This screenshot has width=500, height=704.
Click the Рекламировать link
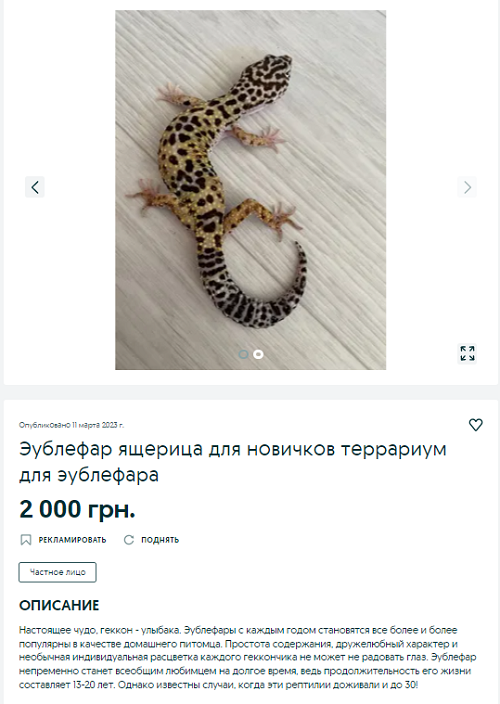coord(72,540)
